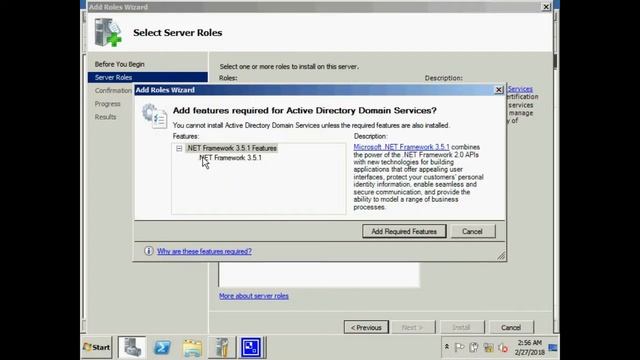Close the outer Add Roles Wizard window
Image resolution: width=640 pixels, height=360 pixels.
pos(546,7)
